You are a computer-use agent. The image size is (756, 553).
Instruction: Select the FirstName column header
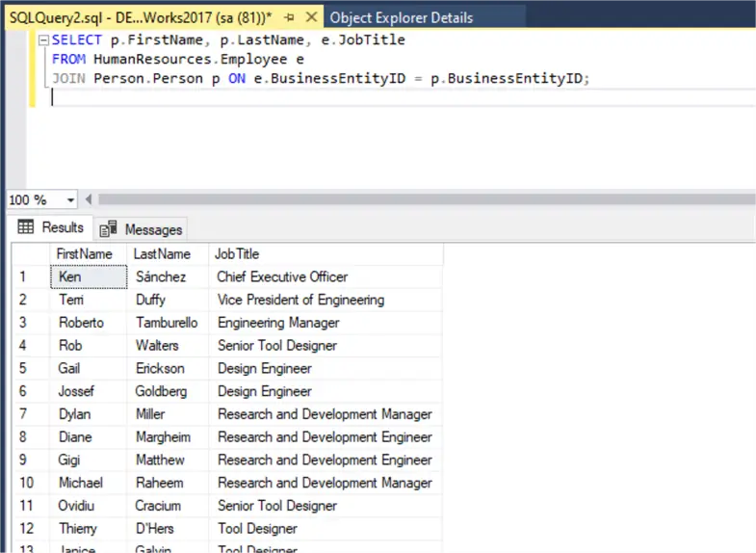(85, 253)
